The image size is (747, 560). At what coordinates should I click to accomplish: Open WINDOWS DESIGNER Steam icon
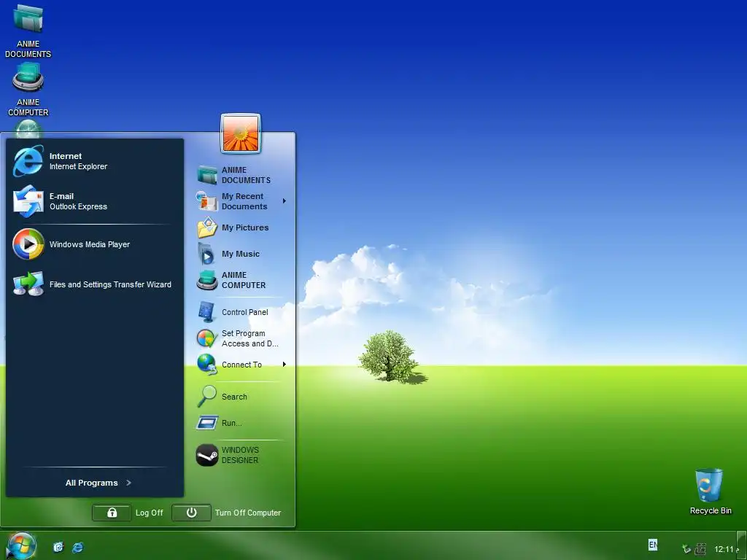click(x=207, y=455)
